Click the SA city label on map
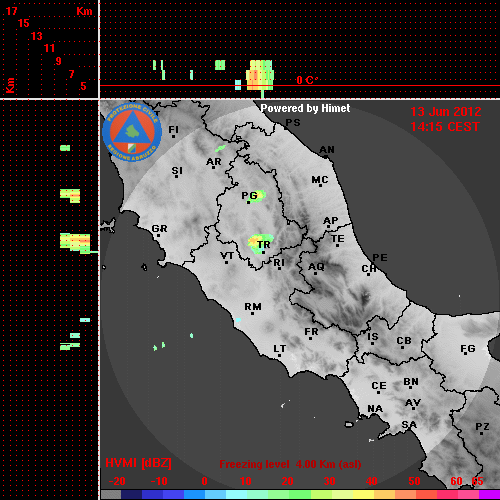This screenshot has height=500, width=500. click(x=409, y=425)
